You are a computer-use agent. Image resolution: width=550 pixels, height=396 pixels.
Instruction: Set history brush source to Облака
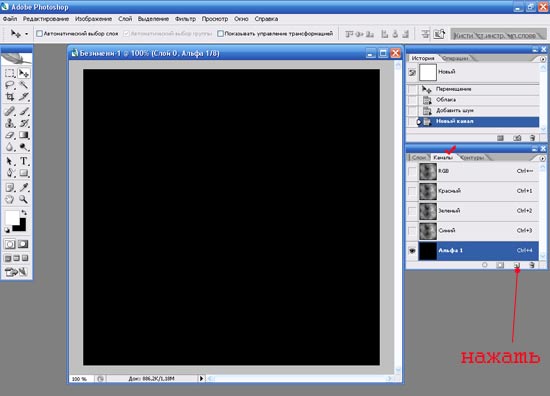pyautogui.click(x=412, y=100)
